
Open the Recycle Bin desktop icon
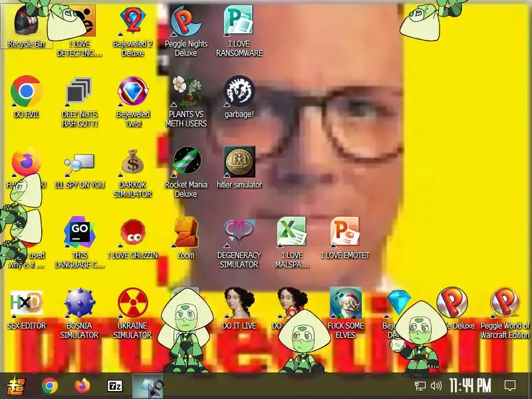(26, 27)
